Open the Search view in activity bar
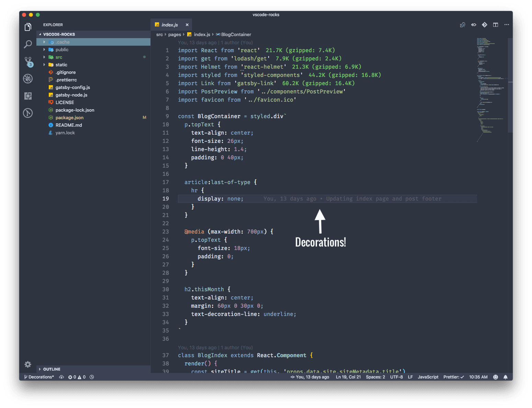Screen dimensions: 532x408 [x=28, y=44]
